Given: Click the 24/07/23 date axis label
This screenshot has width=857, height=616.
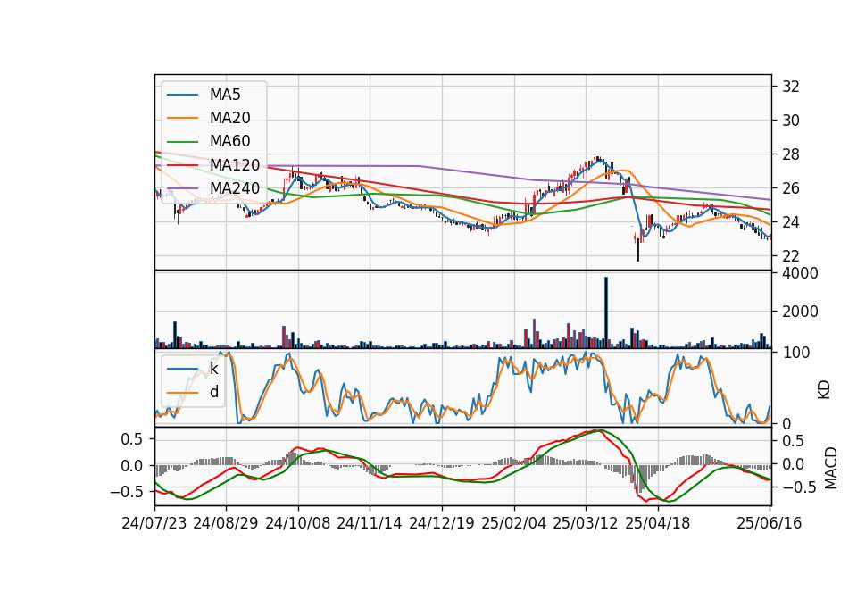Looking at the screenshot, I should [154, 523].
